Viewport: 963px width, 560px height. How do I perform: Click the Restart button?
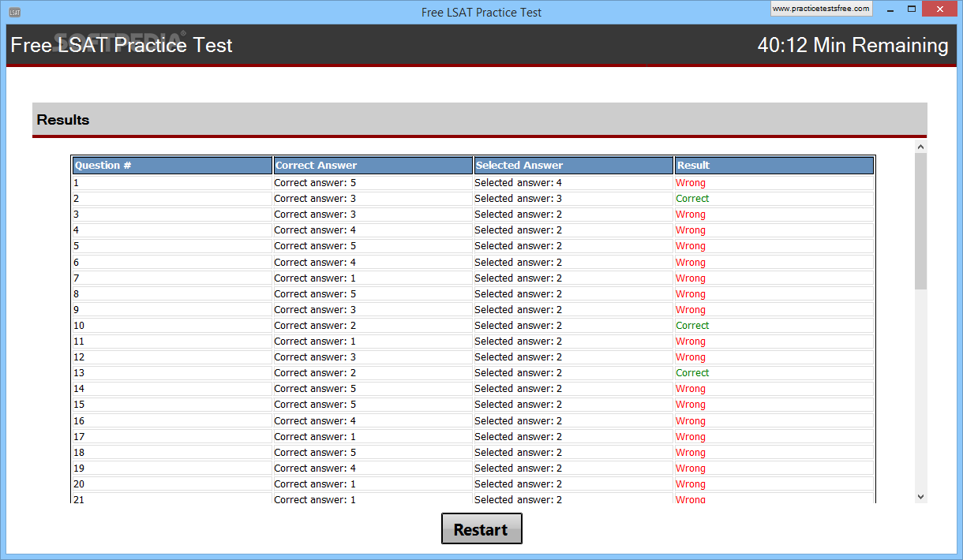(481, 529)
